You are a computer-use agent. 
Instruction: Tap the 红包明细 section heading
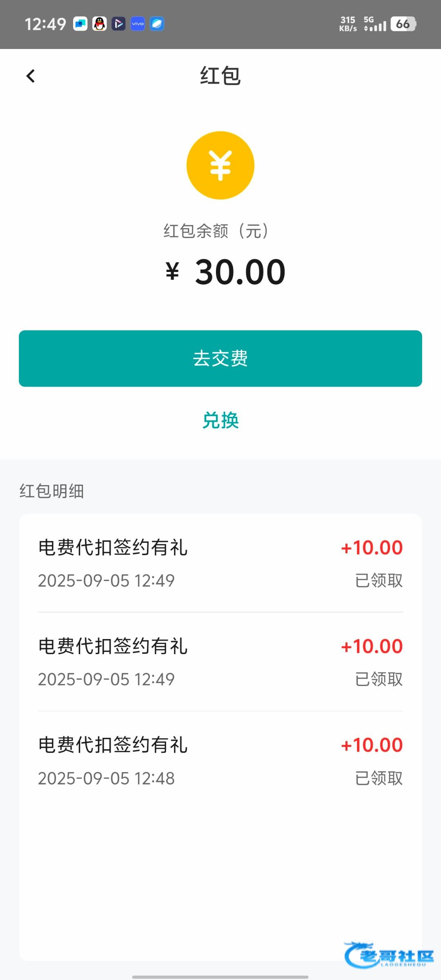(x=52, y=491)
